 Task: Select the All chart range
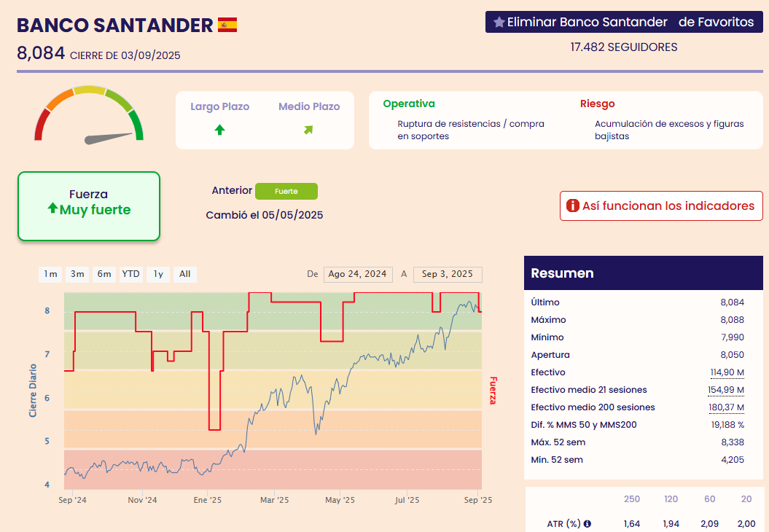(x=185, y=274)
